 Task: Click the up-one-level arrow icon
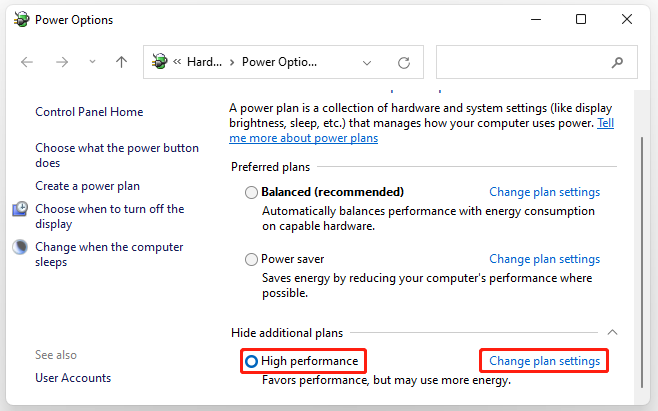point(121,62)
